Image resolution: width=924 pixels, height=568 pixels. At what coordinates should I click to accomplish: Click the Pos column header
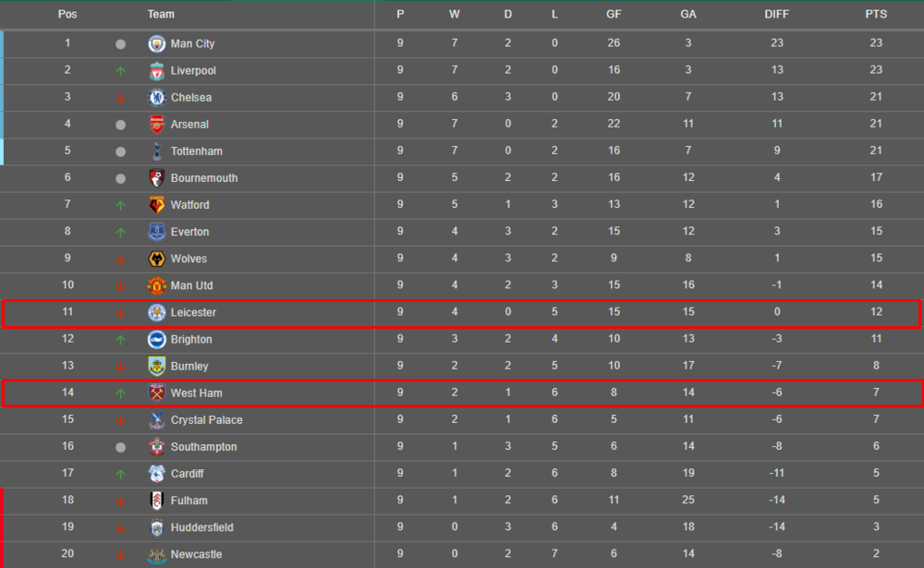pos(67,14)
